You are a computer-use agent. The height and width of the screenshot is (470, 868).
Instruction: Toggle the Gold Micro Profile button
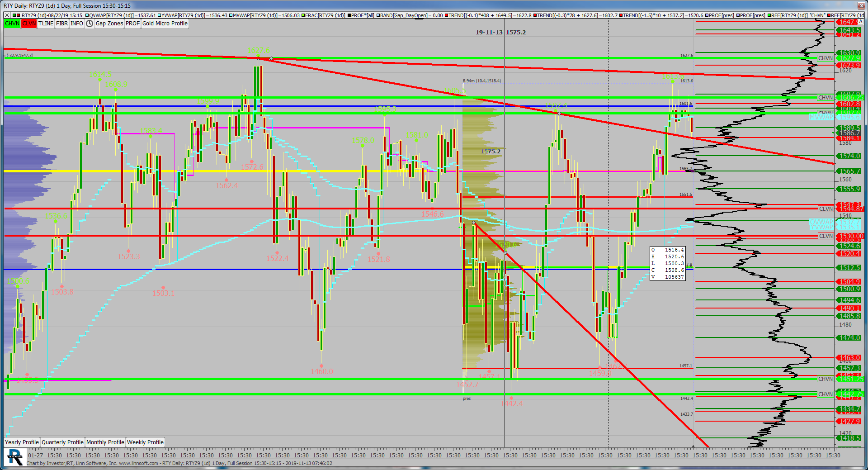[x=165, y=24]
